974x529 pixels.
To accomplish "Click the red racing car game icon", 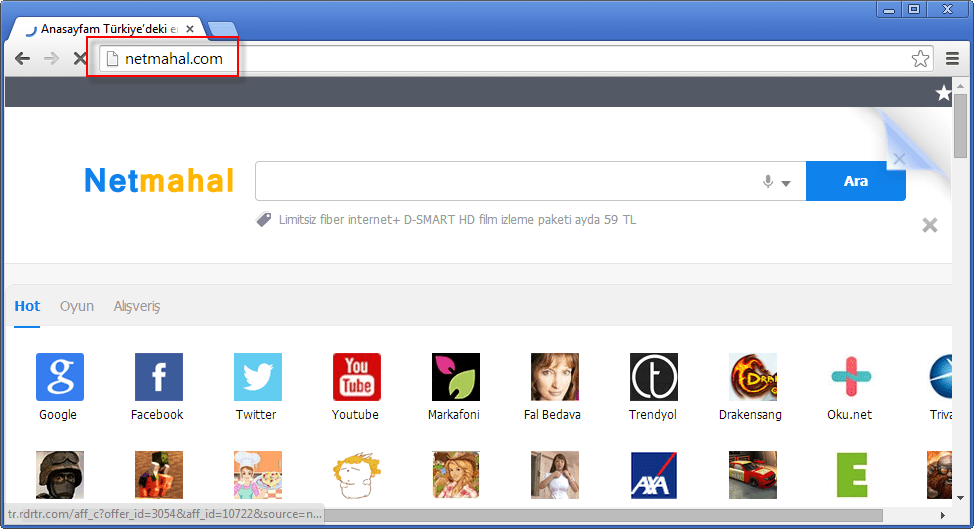I will click(x=753, y=475).
